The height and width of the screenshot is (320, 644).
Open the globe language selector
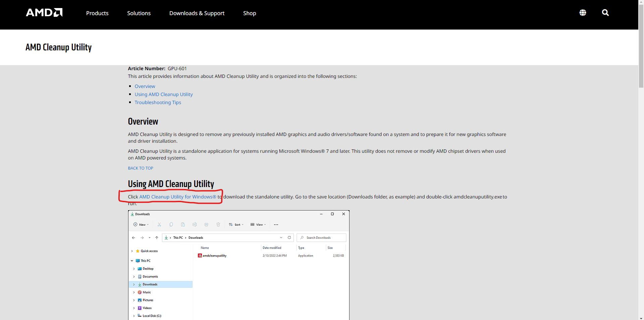tap(583, 13)
